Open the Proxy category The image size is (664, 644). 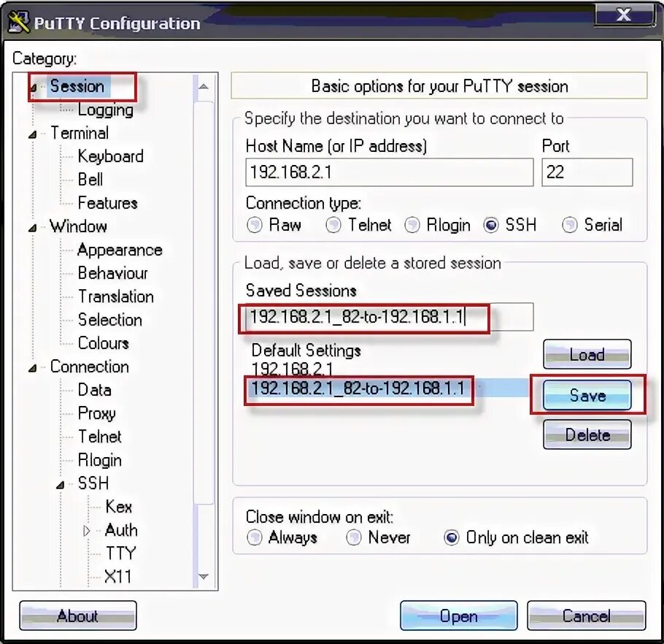[x=96, y=413]
